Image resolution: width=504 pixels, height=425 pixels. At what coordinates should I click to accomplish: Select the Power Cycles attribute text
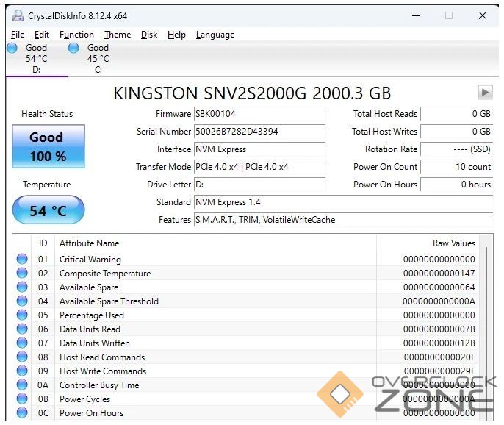[85, 399]
